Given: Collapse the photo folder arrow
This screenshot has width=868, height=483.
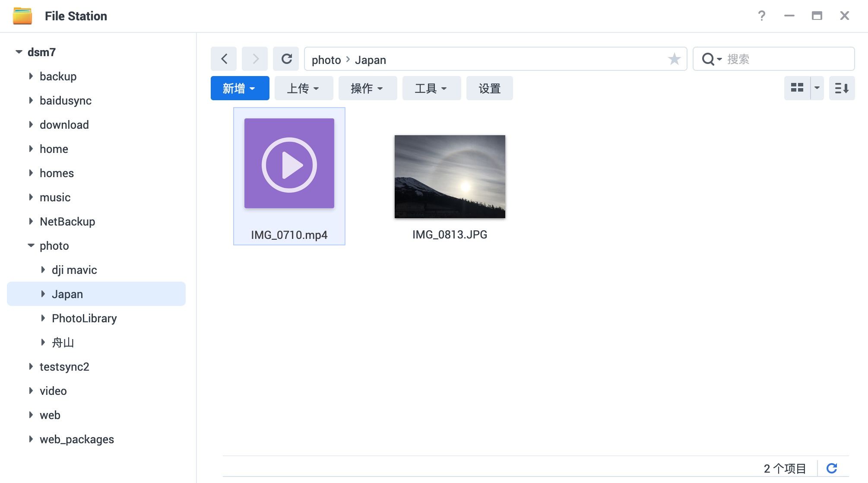Looking at the screenshot, I should click(31, 245).
